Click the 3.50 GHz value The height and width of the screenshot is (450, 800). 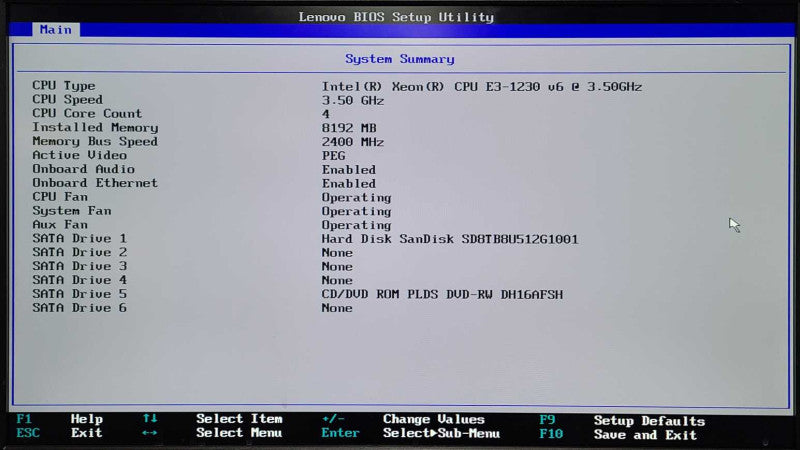(353, 101)
